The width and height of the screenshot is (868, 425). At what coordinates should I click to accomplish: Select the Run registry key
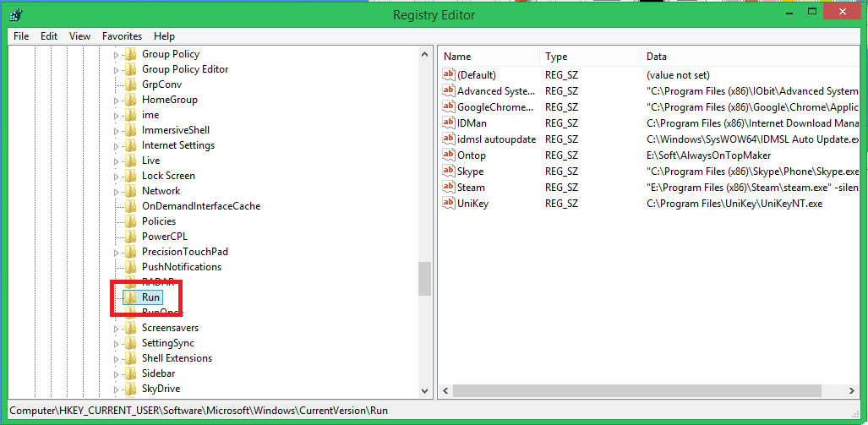coord(150,297)
